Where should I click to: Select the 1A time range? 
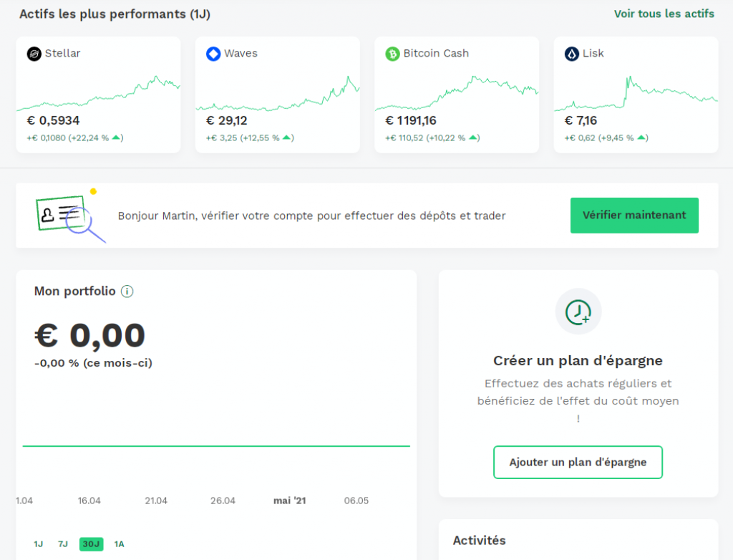pos(119,544)
